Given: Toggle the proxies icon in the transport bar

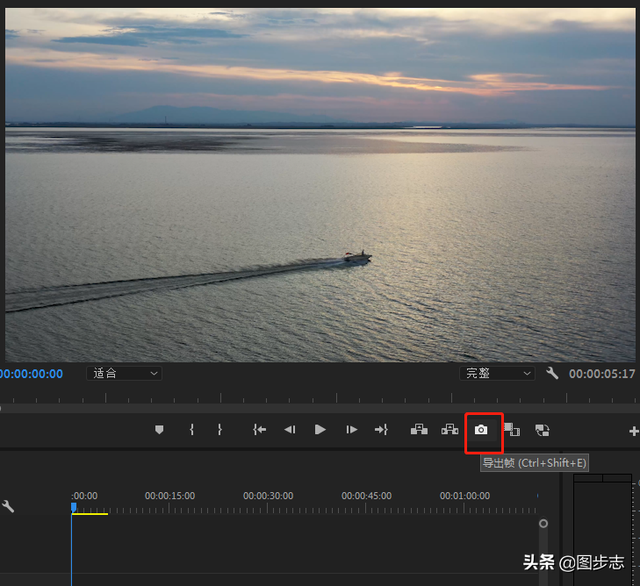Looking at the screenshot, I should click(x=542, y=430).
